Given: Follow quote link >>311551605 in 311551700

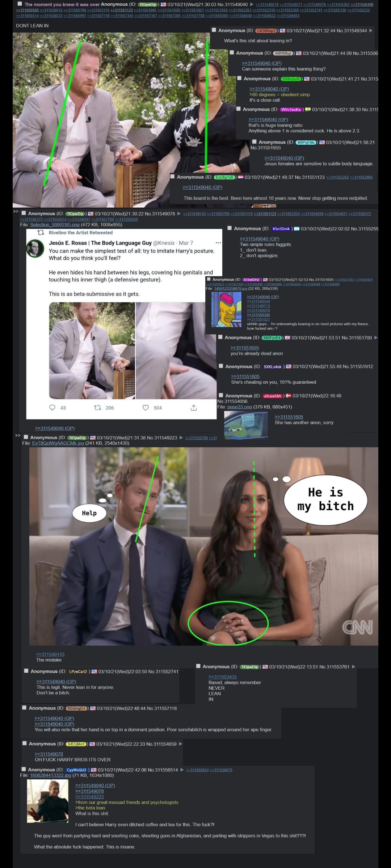Looking at the screenshot, I should point(245,348).
